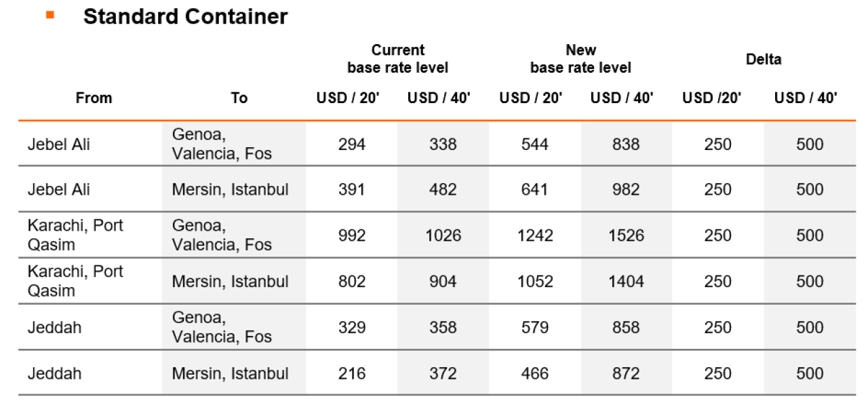Click the Delta column group header
This screenshot has height=416, width=868.
coord(764,59)
